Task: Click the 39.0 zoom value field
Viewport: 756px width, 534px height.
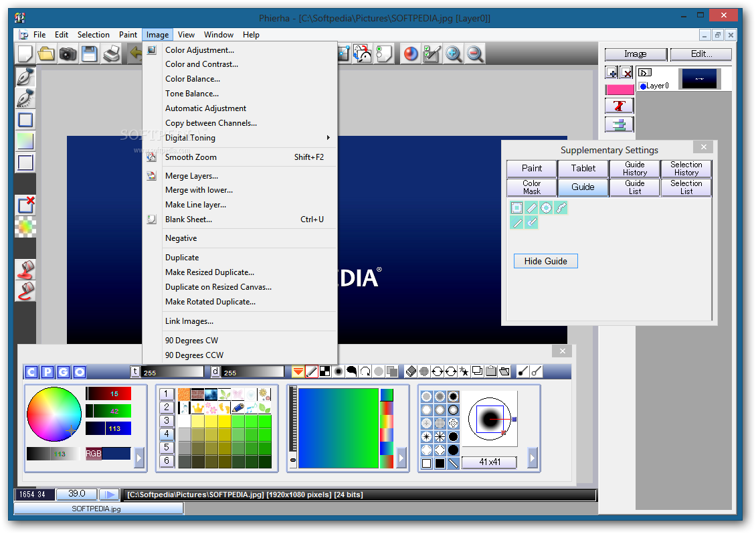Action: tap(77, 494)
